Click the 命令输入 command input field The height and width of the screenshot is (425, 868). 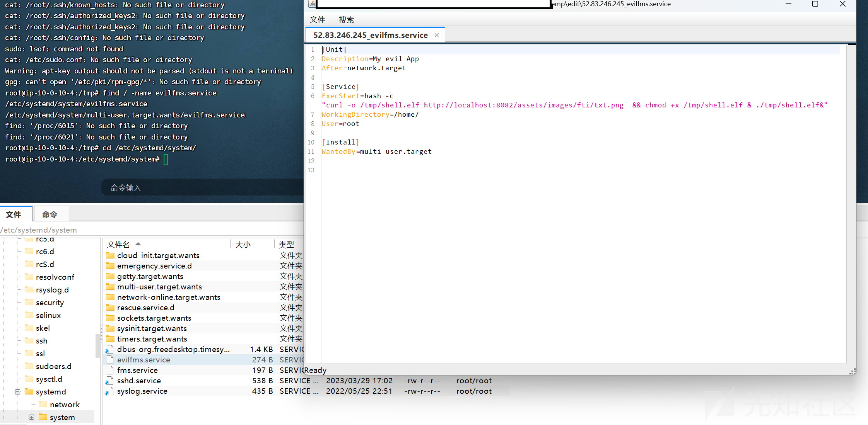203,188
